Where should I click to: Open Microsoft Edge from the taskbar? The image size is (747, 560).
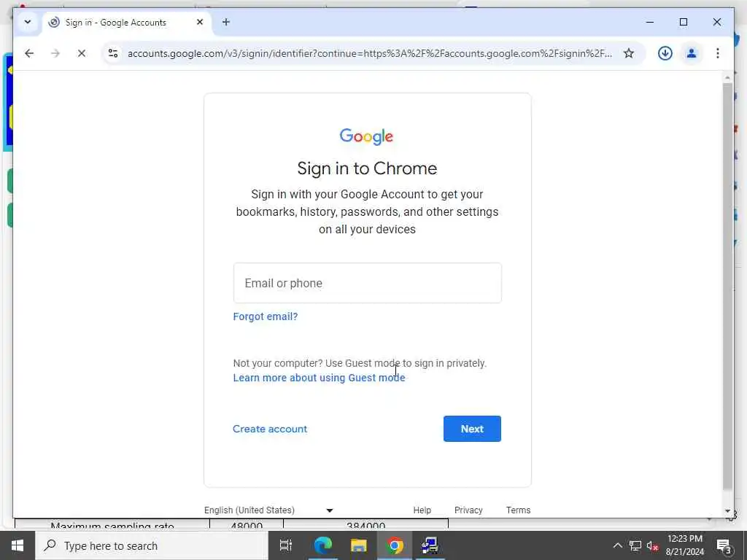coord(322,545)
